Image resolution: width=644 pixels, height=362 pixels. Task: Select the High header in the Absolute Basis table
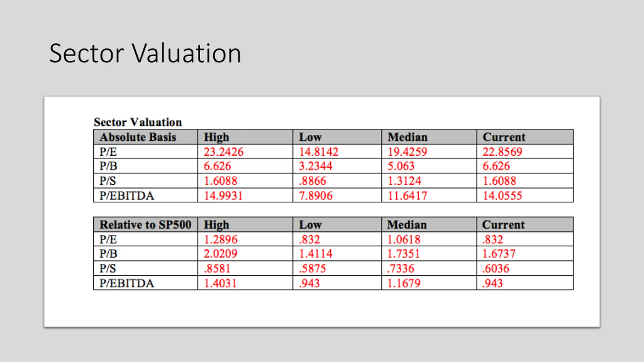[x=216, y=137]
